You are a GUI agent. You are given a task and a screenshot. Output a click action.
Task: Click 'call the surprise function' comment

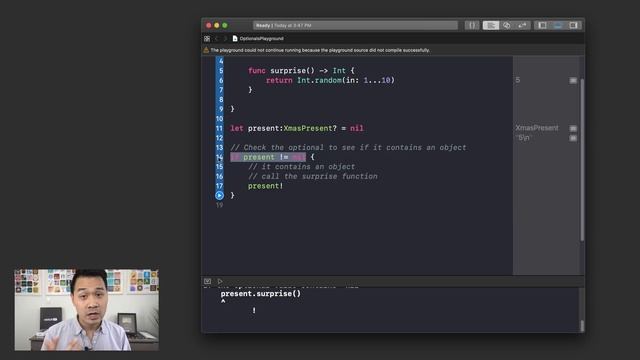313,176
